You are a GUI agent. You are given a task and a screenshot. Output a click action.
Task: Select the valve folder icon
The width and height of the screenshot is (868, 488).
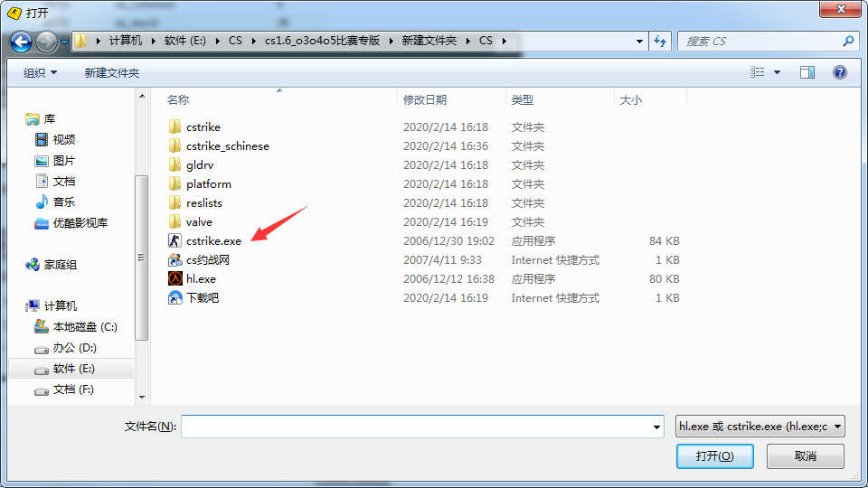click(175, 221)
